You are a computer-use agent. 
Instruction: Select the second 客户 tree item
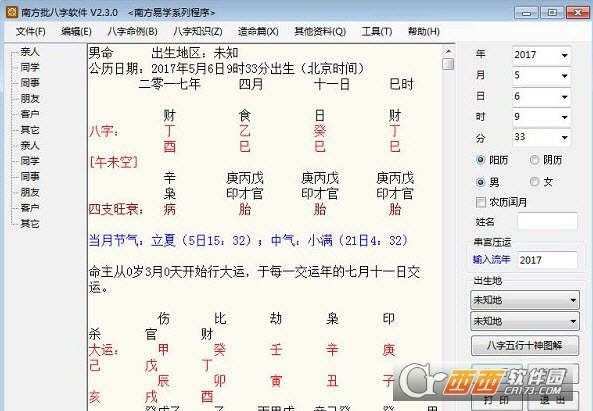coord(30,208)
